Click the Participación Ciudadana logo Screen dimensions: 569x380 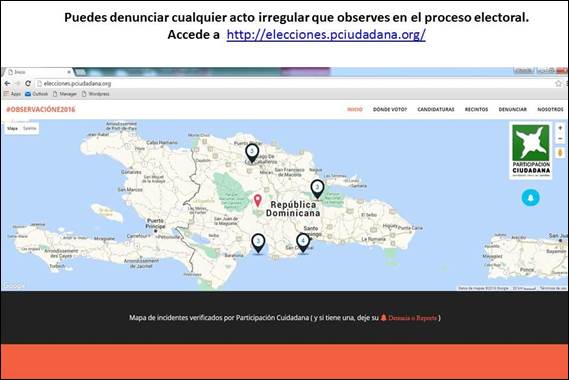(531, 151)
